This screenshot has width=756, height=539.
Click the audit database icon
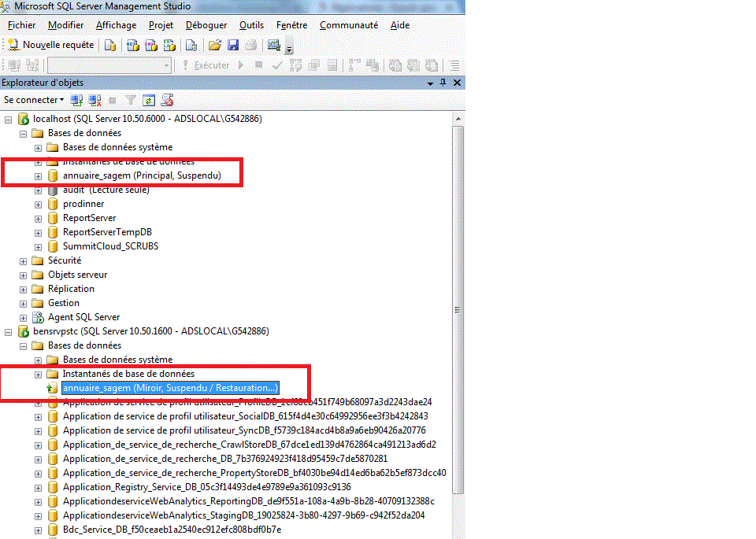(53, 190)
